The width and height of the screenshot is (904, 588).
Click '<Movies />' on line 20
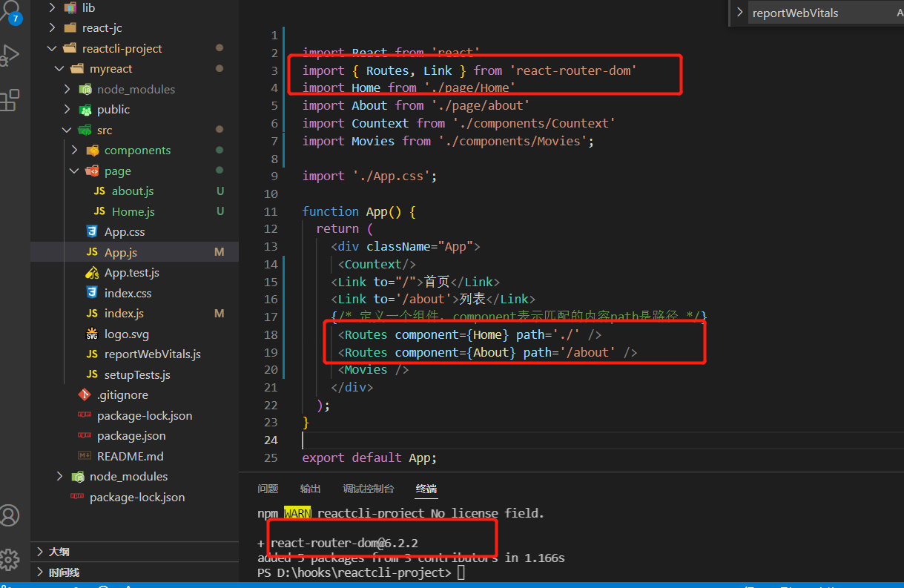374,370
